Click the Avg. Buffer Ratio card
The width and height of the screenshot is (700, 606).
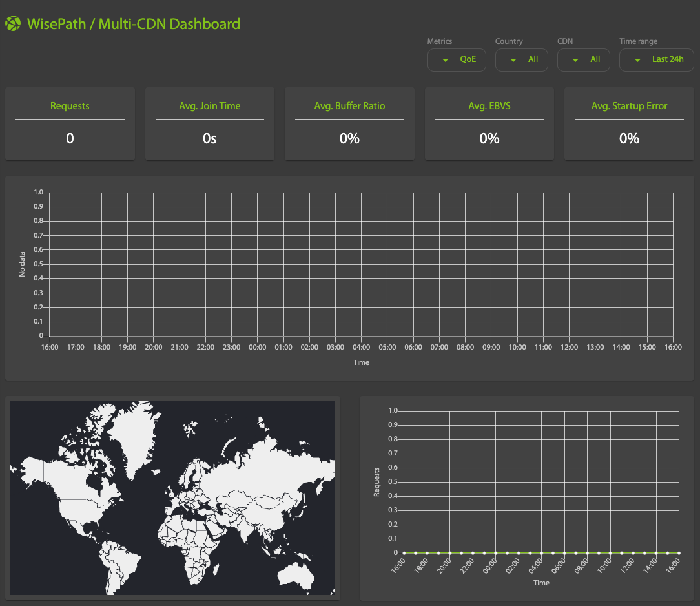pyautogui.click(x=349, y=123)
